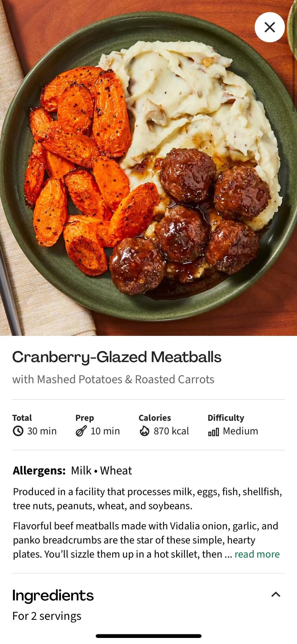The height and width of the screenshot is (644, 297).
Task: Tap the home indicator bar at bottom
Action: 148,636
